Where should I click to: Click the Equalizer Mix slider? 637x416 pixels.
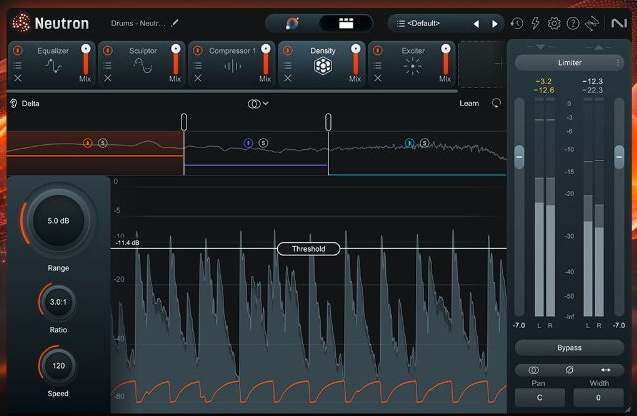click(86, 59)
